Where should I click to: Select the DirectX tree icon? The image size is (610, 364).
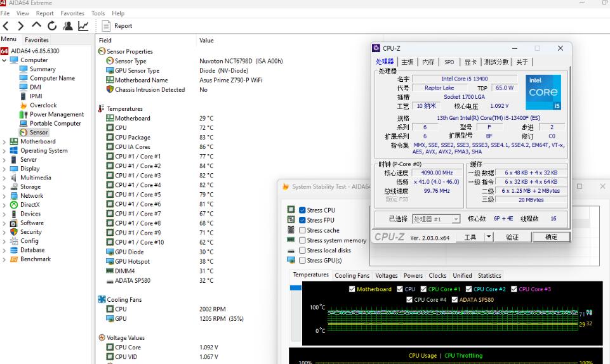point(14,205)
